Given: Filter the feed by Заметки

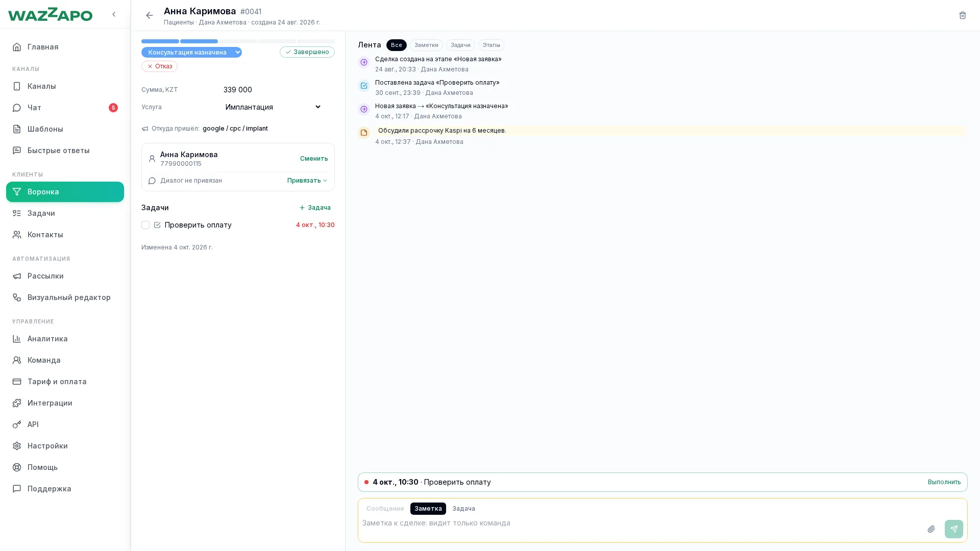Looking at the screenshot, I should [x=426, y=45].
